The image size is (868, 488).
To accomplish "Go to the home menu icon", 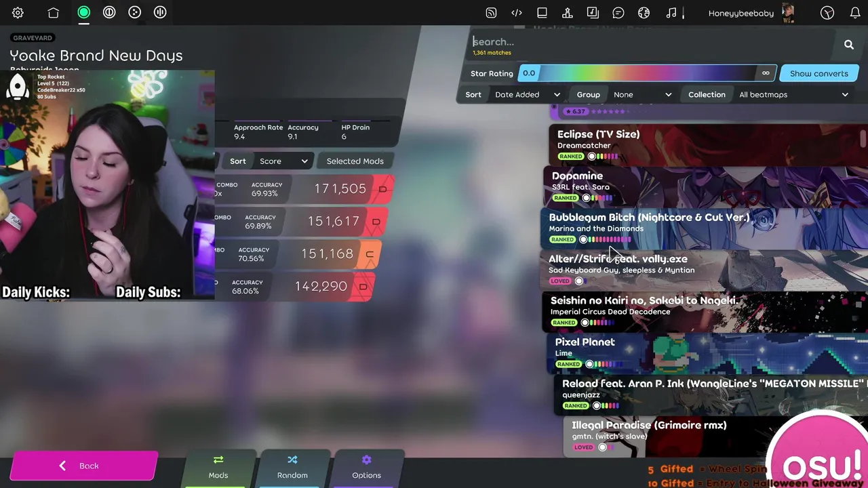I will pos(53,13).
